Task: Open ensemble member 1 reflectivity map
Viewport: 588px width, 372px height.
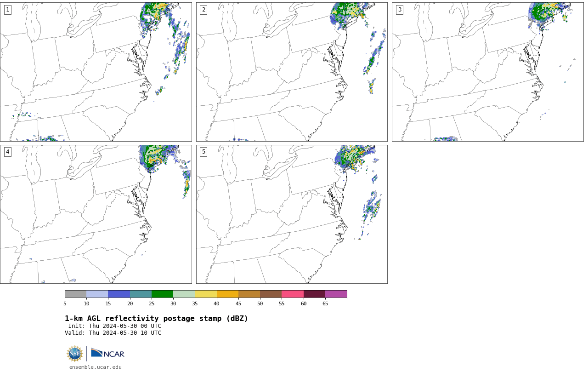Action: (x=96, y=72)
